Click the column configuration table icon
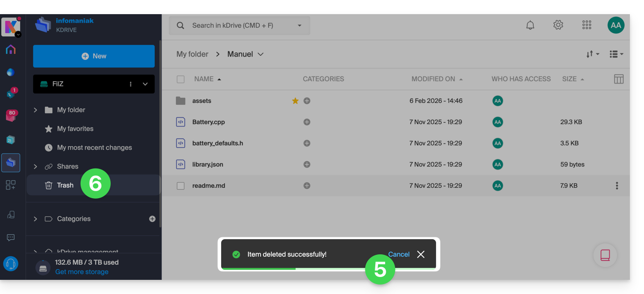644x294 pixels. click(x=619, y=79)
